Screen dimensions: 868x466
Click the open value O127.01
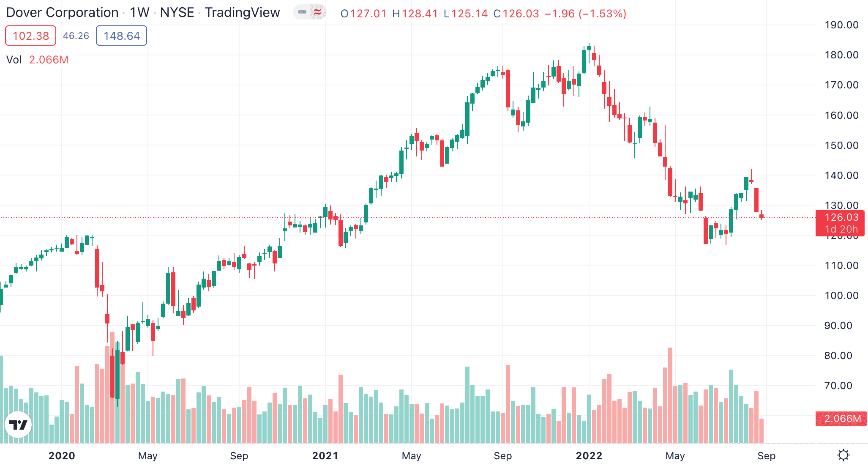[x=363, y=14]
